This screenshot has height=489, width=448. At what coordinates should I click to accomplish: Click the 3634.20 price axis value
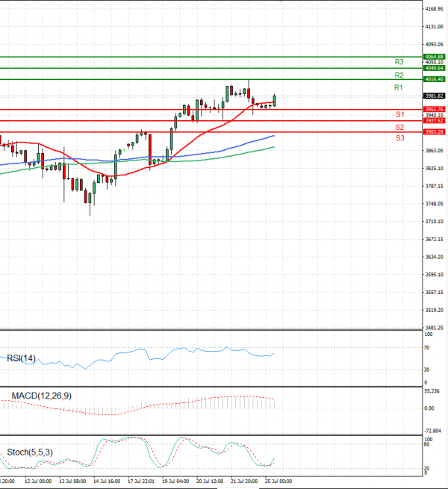click(x=435, y=257)
